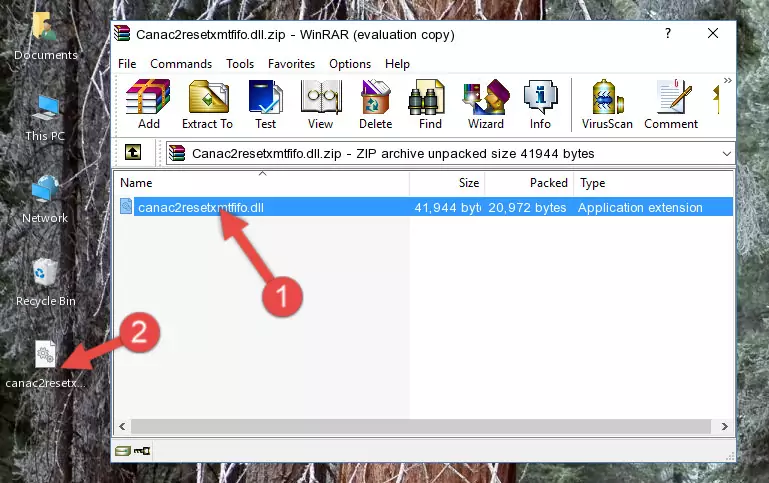Open the File menu
This screenshot has height=483, width=769.
(x=127, y=64)
